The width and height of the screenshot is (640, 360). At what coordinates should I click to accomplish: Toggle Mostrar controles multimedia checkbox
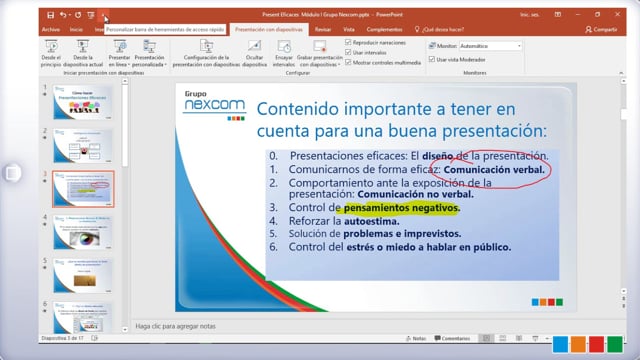pyautogui.click(x=348, y=62)
